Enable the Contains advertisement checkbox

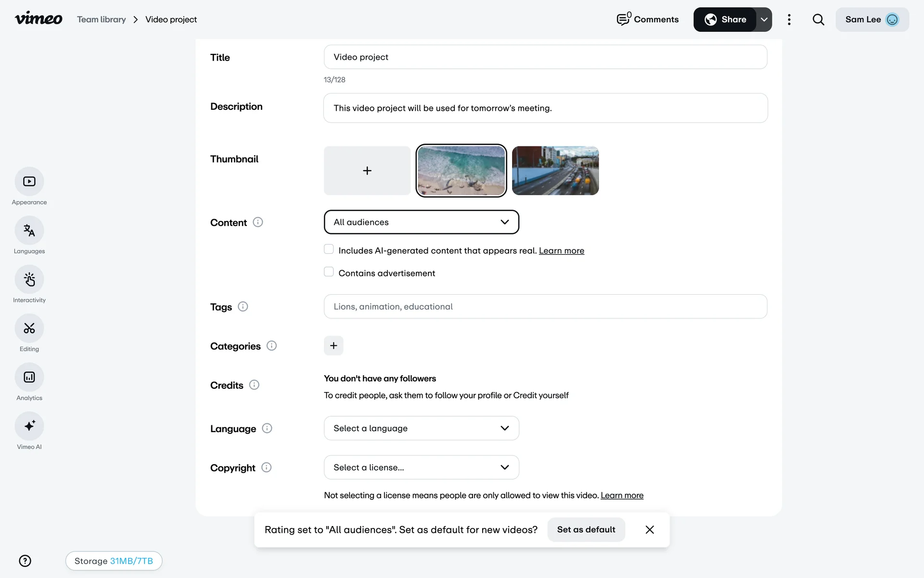click(x=329, y=272)
